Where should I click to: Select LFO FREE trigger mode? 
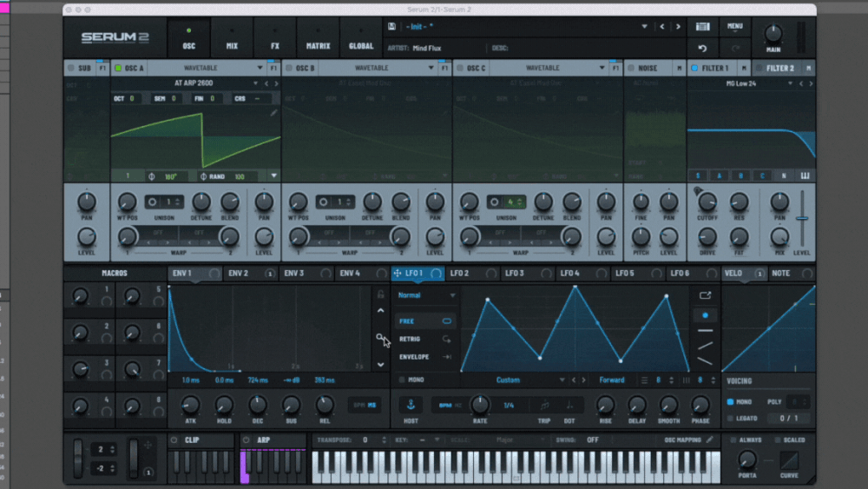(425, 321)
